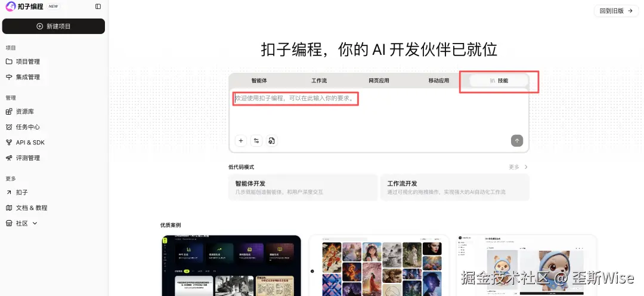This screenshot has height=296, width=644.
Task: Click the plus attachment icon in prompt box
Action: click(241, 141)
